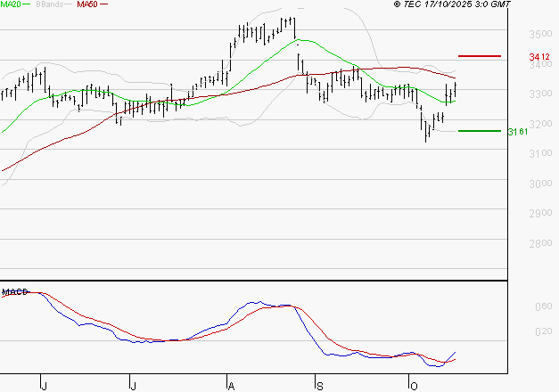Image resolution: width=559 pixels, height=392 pixels.
Task: Click the 060 MACD axis label
Action: pyautogui.click(x=544, y=306)
